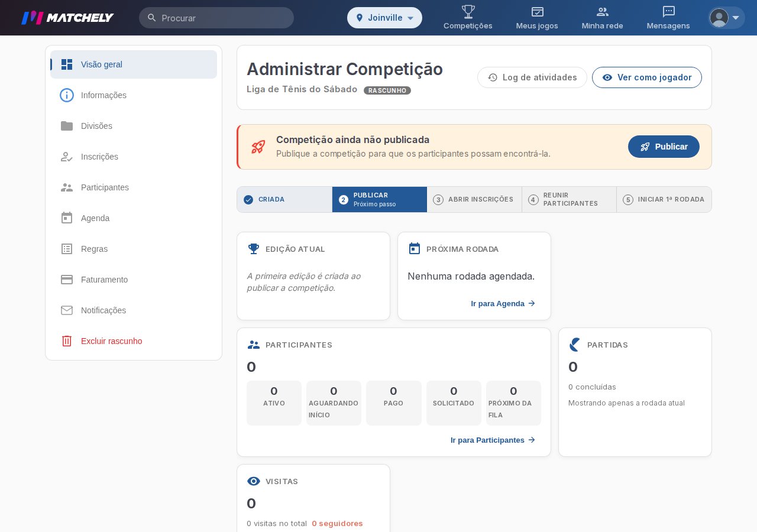Click the Inscrições sidebar icon
The height and width of the screenshot is (532, 757).
[67, 157]
